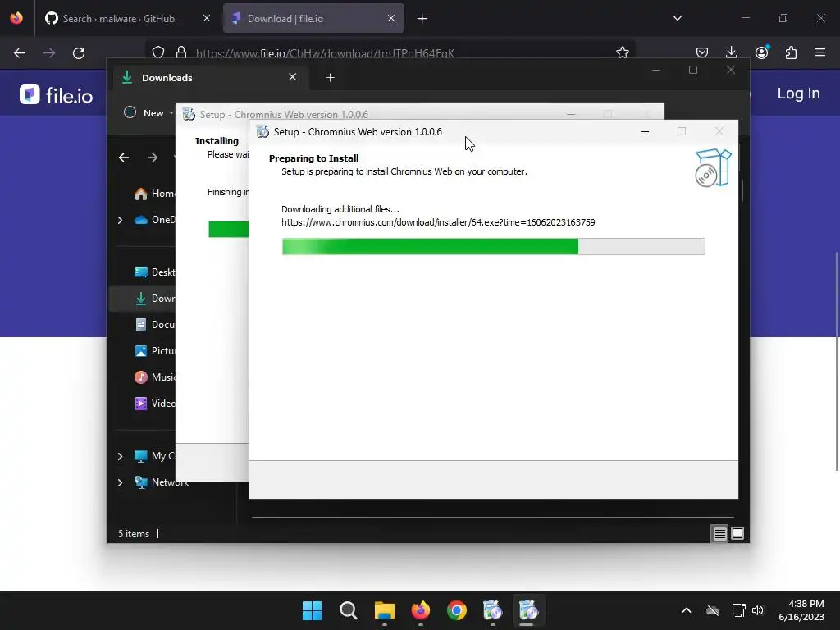Add a new File Explorer tab
This screenshot has height=630, width=840.
[x=330, y=78]
